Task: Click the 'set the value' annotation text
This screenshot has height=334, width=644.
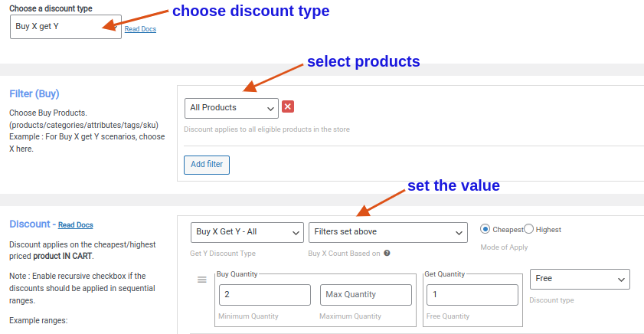Action: pyautogui.click(x=453, y=185)
